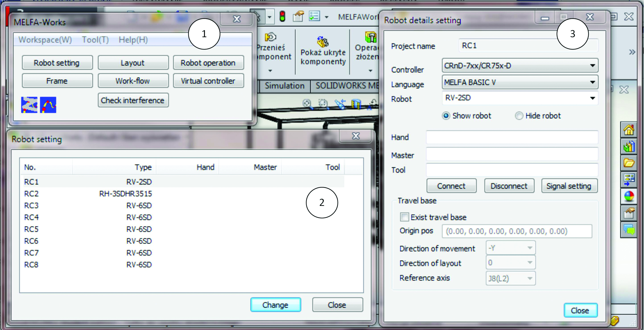Viewport: 644px width, 330px height.
Task: Switch to the Simulation tab
Action: [x=285, y=86]
